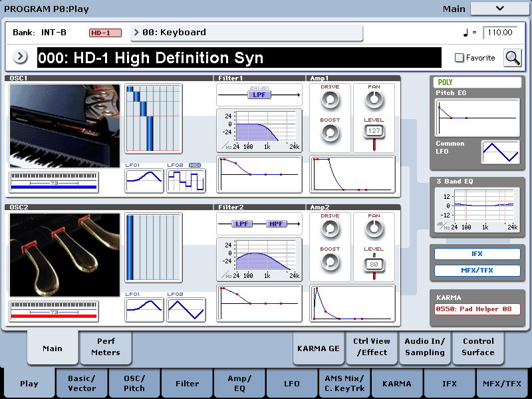532x399 pixels.
Task: Toggle the POLY voice mode indicator
Action: tap(477, 82)
